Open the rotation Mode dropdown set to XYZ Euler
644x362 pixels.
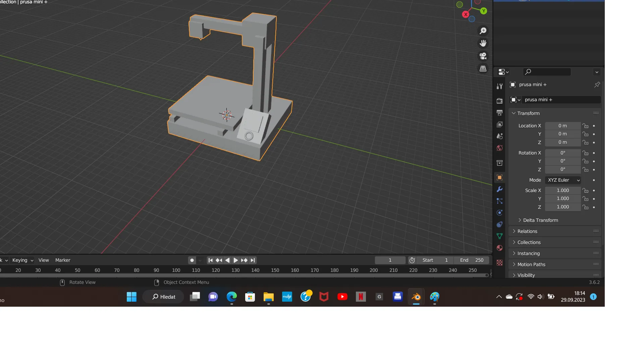tap(563, 180)
